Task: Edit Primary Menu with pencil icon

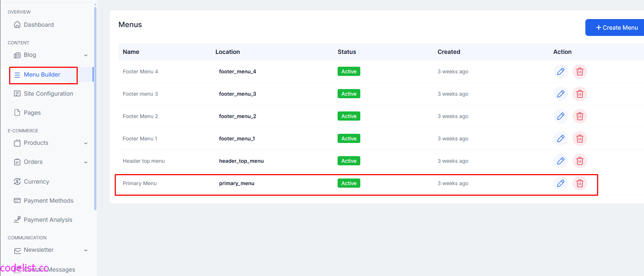Action: (x=561, y=183)
